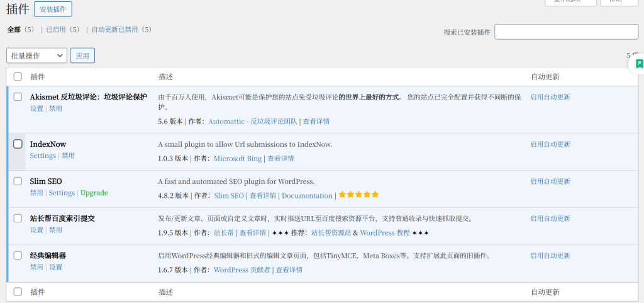Click the 描述 column header at top
The image size is (644, 303).
pyautogui.click(x=166, y=77)
